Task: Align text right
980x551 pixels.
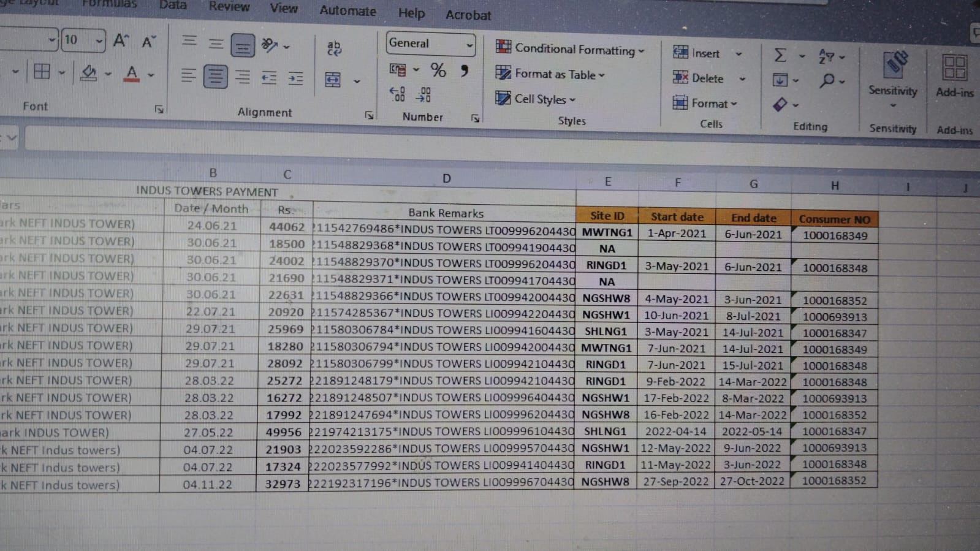Action: point(243,77)
